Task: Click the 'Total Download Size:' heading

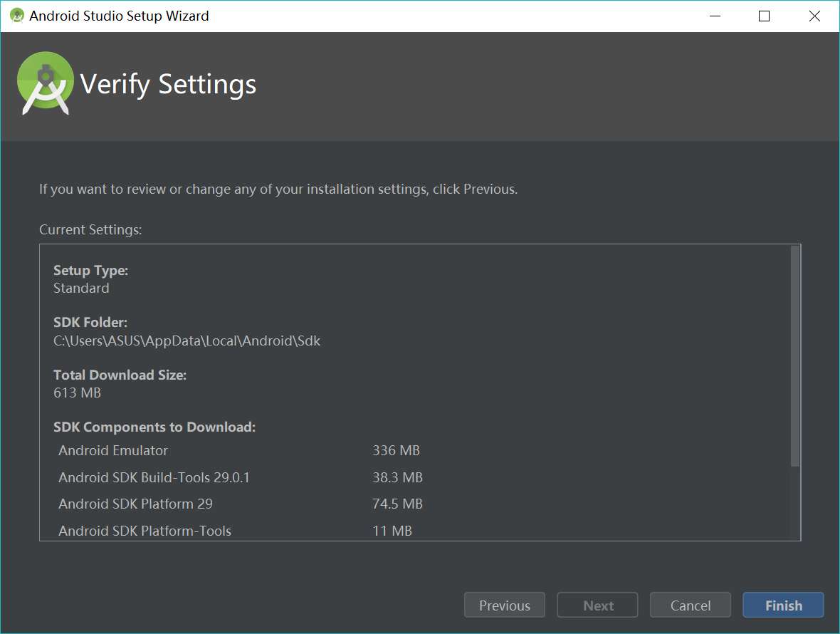Action: pos(120,375)
